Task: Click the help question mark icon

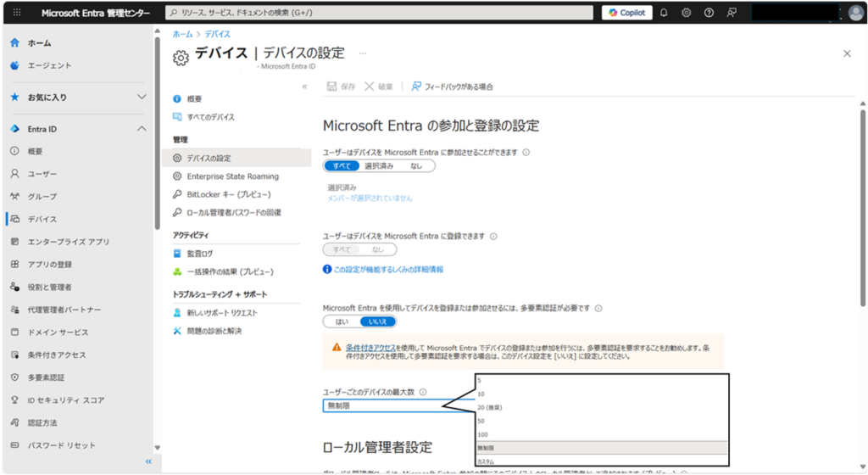Action: [x=709, y=13]
